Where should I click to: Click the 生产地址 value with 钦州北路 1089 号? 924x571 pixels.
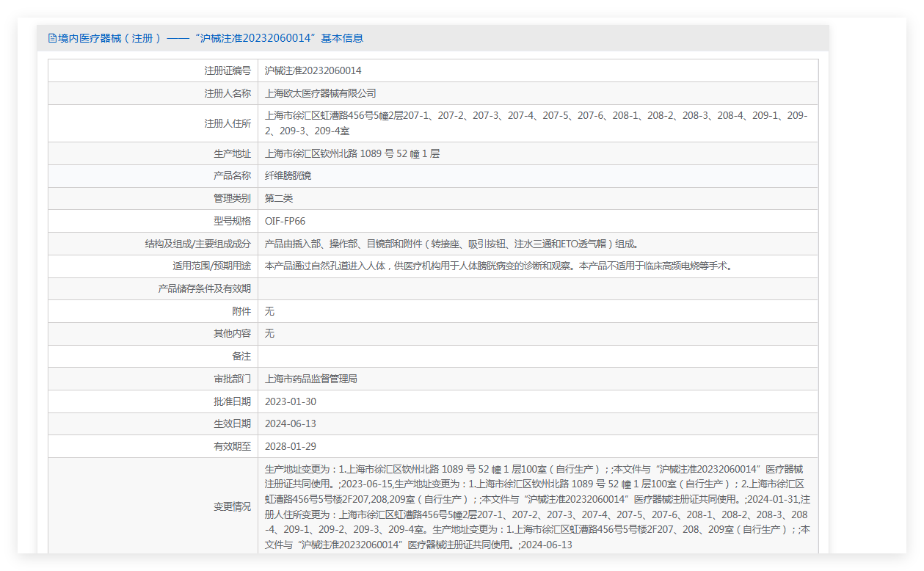tap(352, 154)
